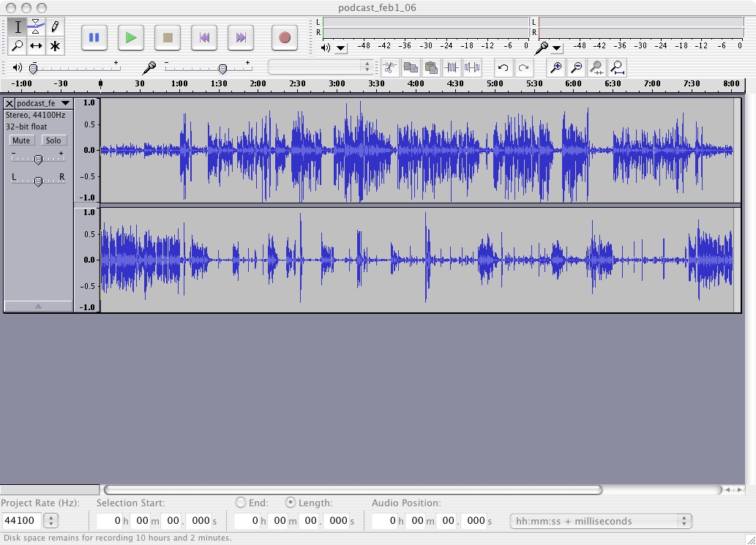The height and width of the screenshot is (545, 756).
Task: Click the Paste clipboard icon
Action: [x=431, y=67]
